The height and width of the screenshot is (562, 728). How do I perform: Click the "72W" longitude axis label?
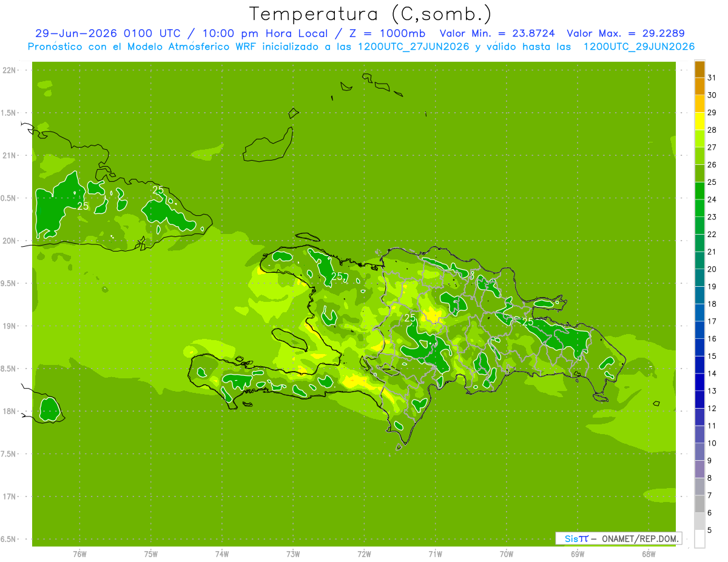364,554
